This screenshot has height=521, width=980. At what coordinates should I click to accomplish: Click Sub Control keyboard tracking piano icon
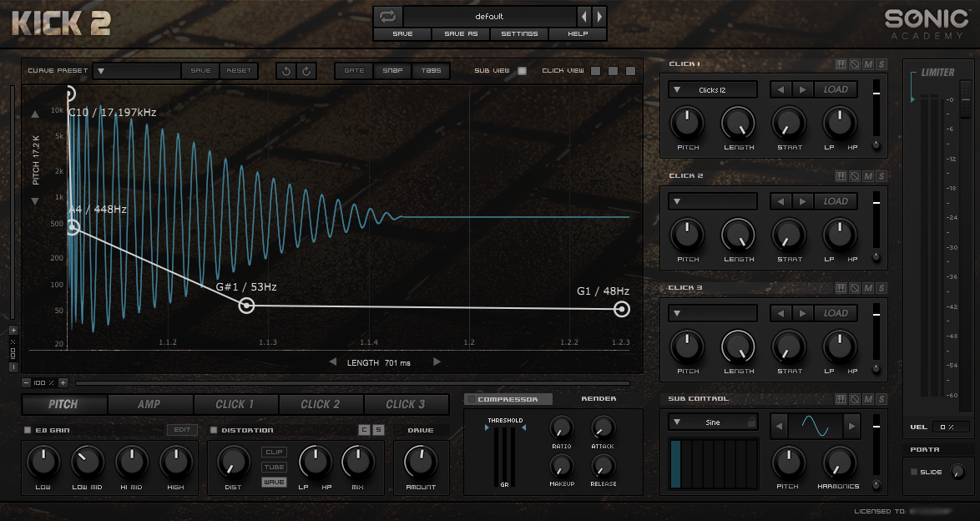[841, 399]
